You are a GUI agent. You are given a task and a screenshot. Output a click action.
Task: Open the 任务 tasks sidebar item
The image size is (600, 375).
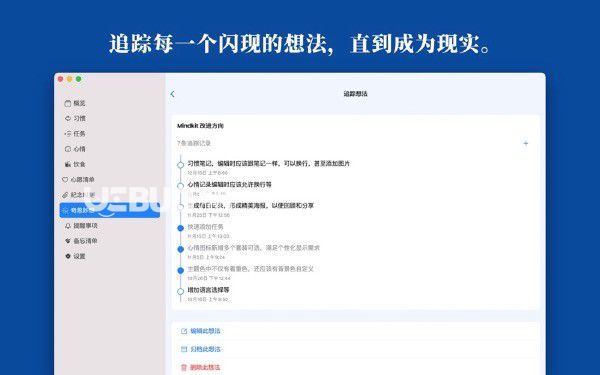click(x=75, y=134)
